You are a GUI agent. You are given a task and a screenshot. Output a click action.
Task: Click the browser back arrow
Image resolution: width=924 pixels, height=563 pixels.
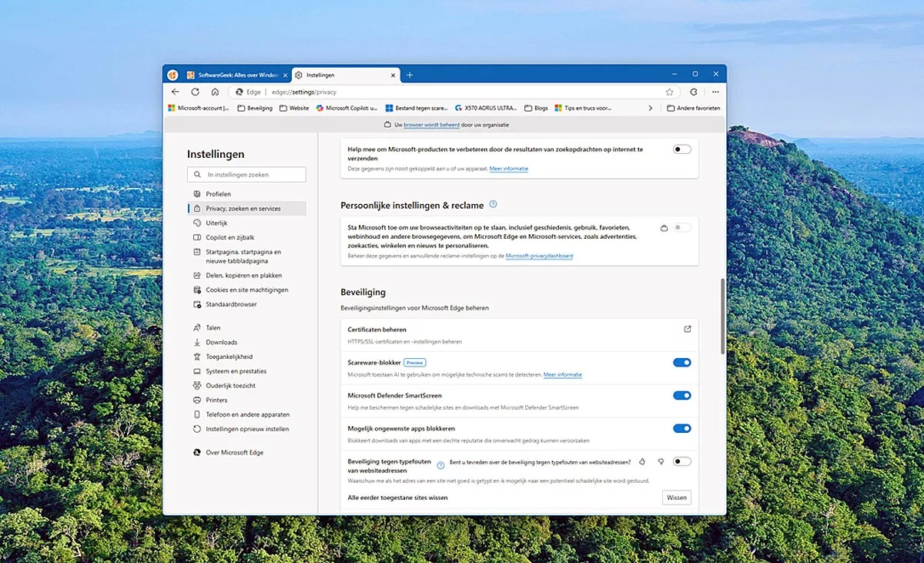(x=175, y=92)
